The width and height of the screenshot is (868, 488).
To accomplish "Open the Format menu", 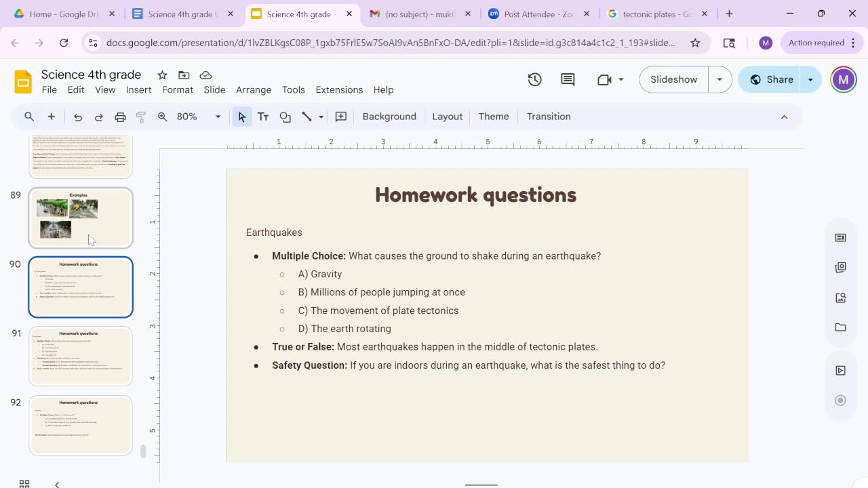I will click(178, 89).
